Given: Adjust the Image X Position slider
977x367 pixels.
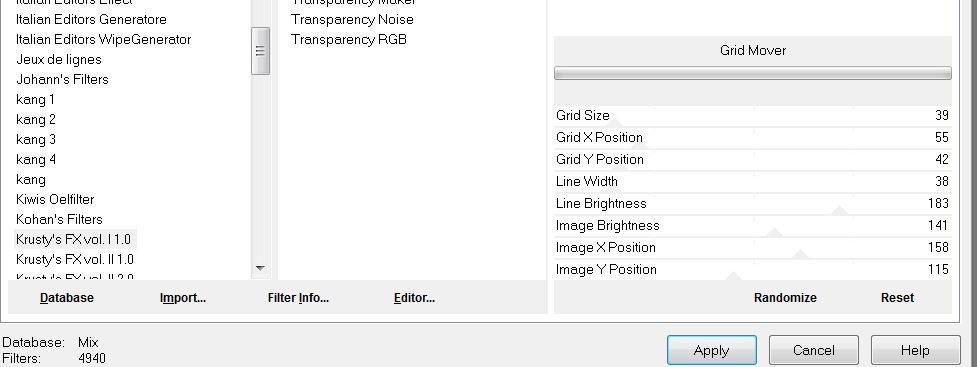Looking at the screenshot, I should point(753,247).
